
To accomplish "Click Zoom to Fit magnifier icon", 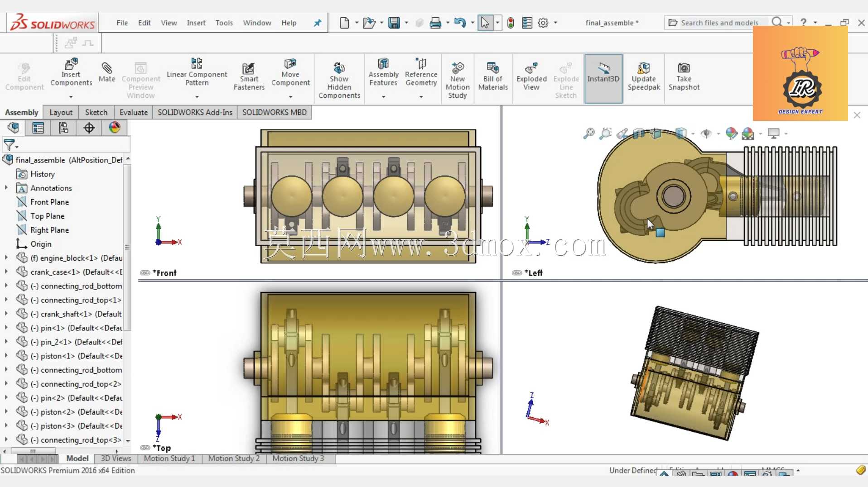I will tap(589, 134).
